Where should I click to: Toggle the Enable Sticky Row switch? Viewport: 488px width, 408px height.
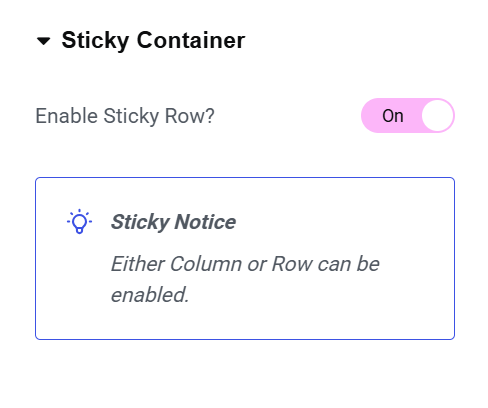point(408,116)
